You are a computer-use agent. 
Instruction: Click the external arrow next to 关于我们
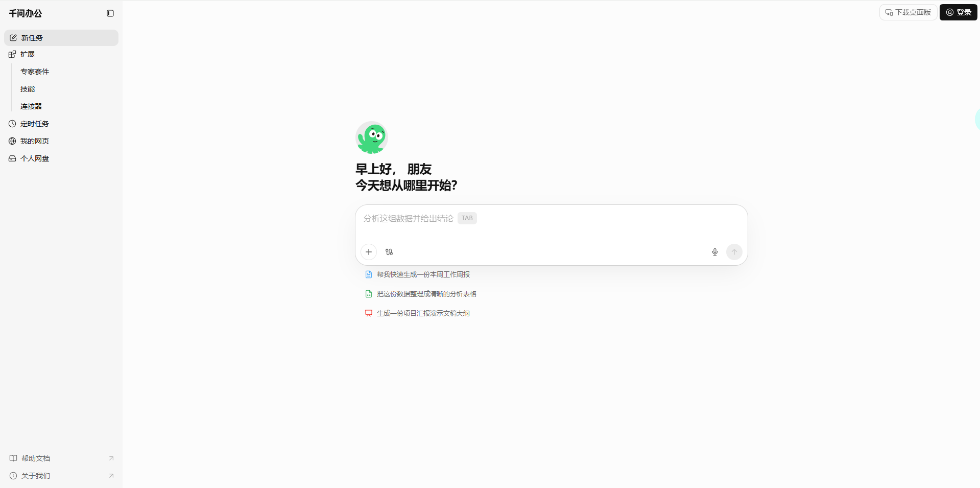(x=111, y=476)
